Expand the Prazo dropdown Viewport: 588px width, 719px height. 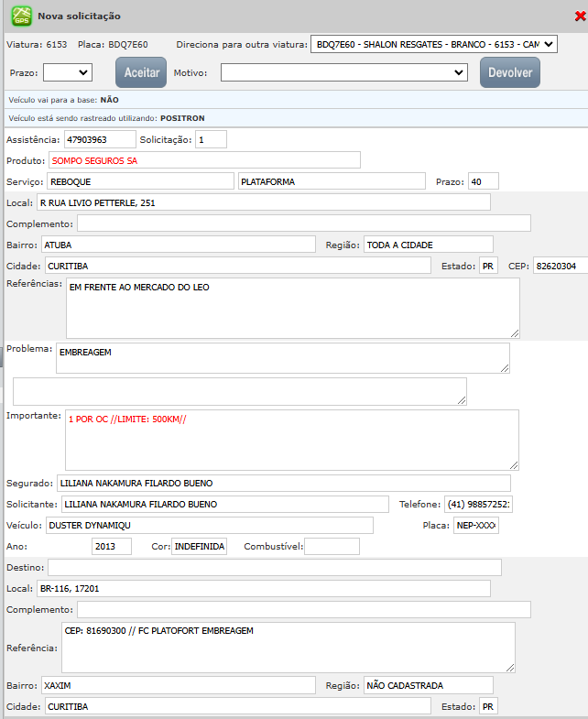(67, 72)
